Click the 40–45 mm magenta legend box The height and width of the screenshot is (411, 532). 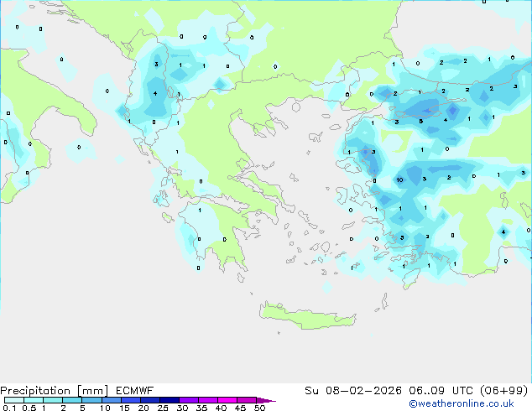click(x=227, y=400)
